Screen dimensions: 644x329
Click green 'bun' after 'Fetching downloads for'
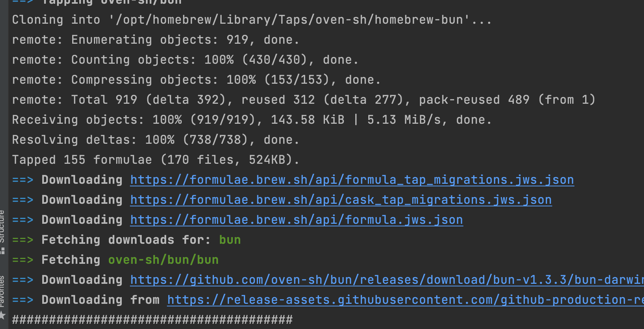[x=230, y=240]
